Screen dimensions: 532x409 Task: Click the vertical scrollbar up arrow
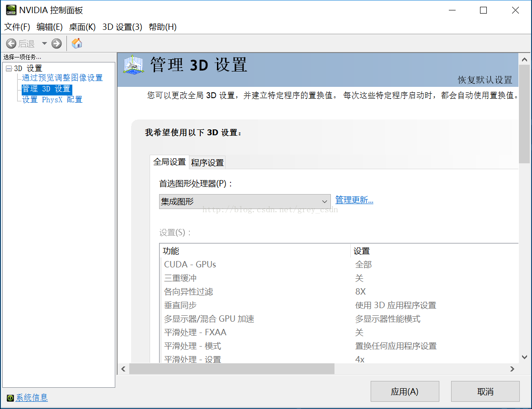coord(524,59)
